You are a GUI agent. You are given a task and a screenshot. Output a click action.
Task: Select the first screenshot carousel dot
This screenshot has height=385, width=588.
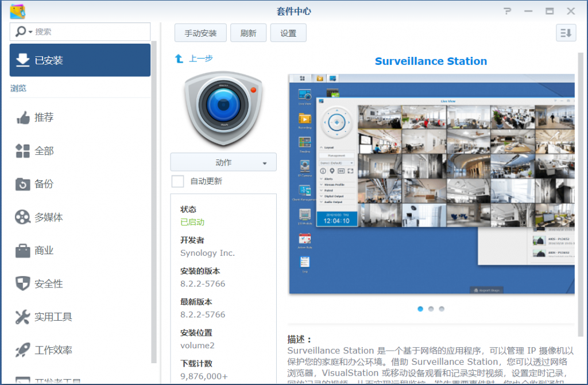(x=420, y=309)
